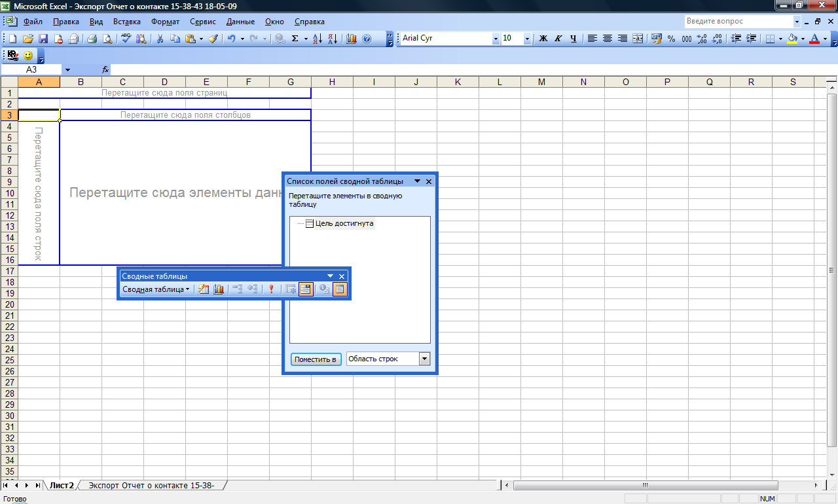
Task: Open the Name Box dropdown arrow
Action: tap(67, 69)
